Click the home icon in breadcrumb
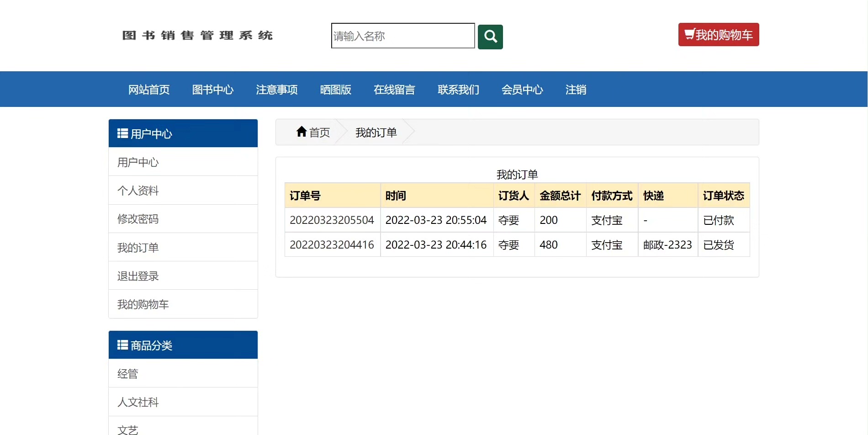The image size is (868, 435). 302,132
